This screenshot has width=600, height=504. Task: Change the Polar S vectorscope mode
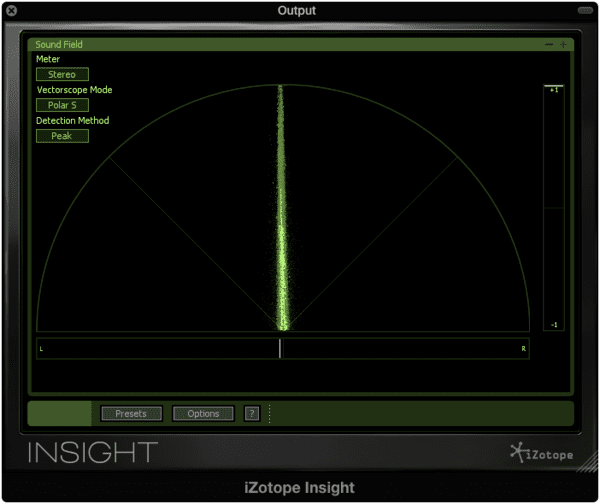(x=62, y=105)
